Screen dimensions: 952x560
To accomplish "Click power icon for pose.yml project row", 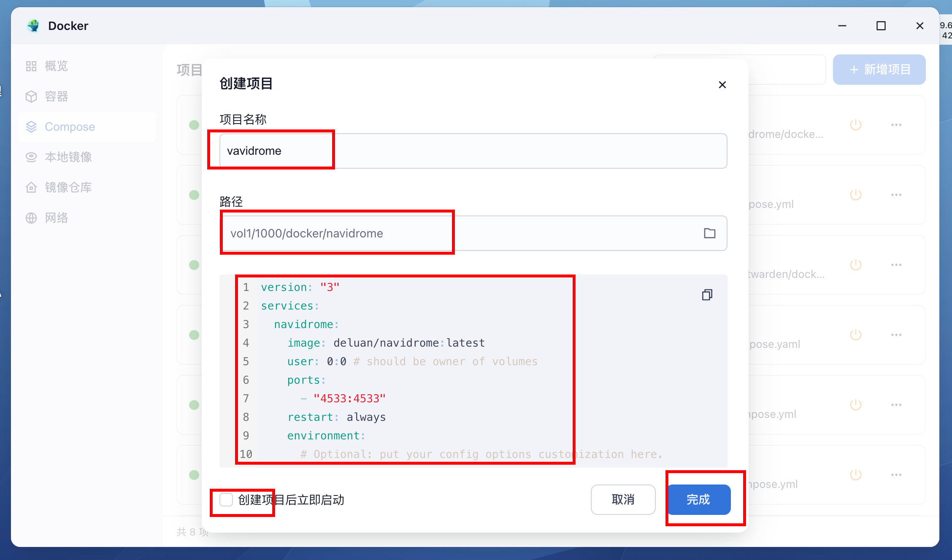I will click(x=855, y=195).
